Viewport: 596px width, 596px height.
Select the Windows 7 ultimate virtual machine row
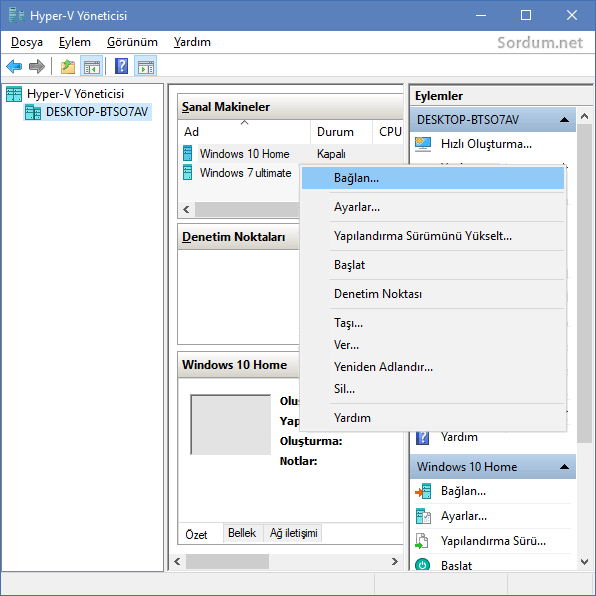coord(240,173)
